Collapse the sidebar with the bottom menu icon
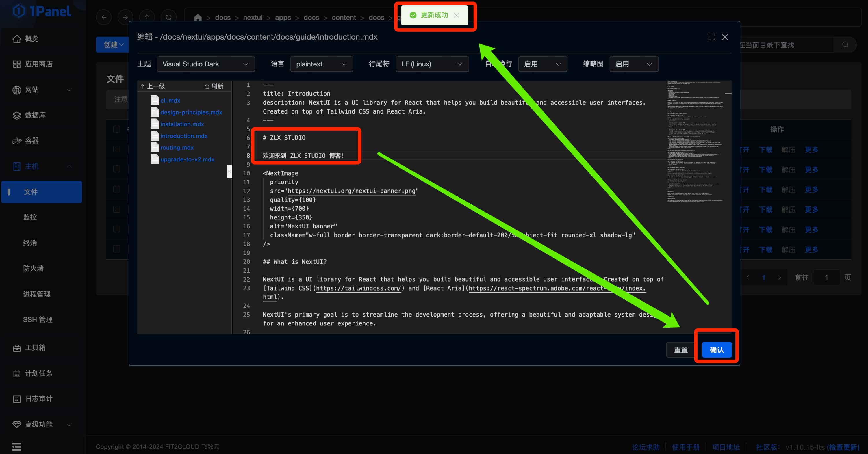 pos(16,446)
